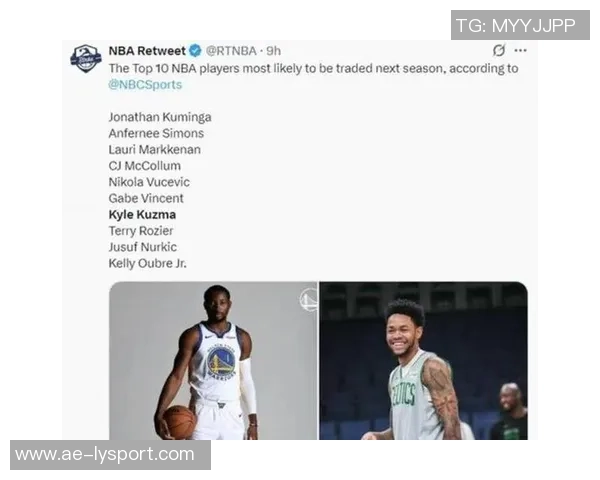Click the Kelly Oubre Jr. line
600x480 pixels.
[147, 263]
